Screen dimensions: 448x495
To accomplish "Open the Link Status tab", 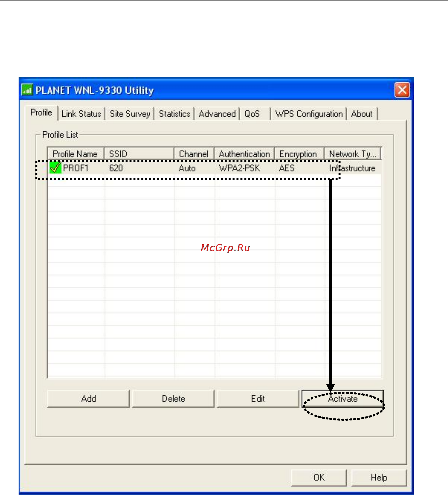I will click(x=81, y=114).
